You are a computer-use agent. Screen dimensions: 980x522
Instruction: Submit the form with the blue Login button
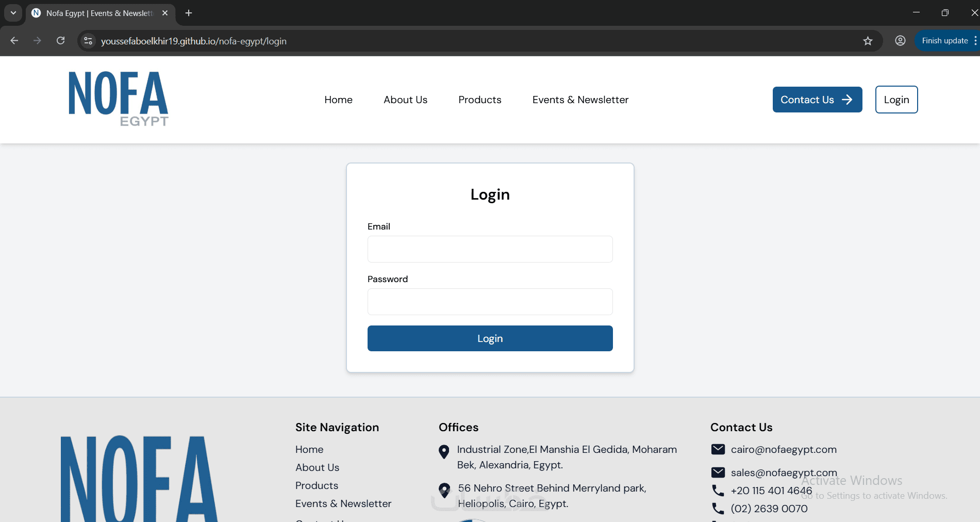click(x=490, y=338)
